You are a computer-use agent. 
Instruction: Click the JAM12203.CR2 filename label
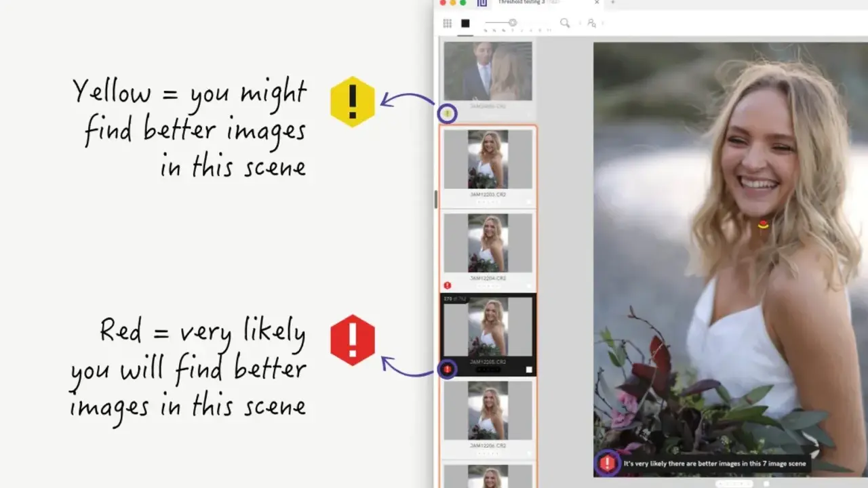pyautogui.click(x=488, y=195)
